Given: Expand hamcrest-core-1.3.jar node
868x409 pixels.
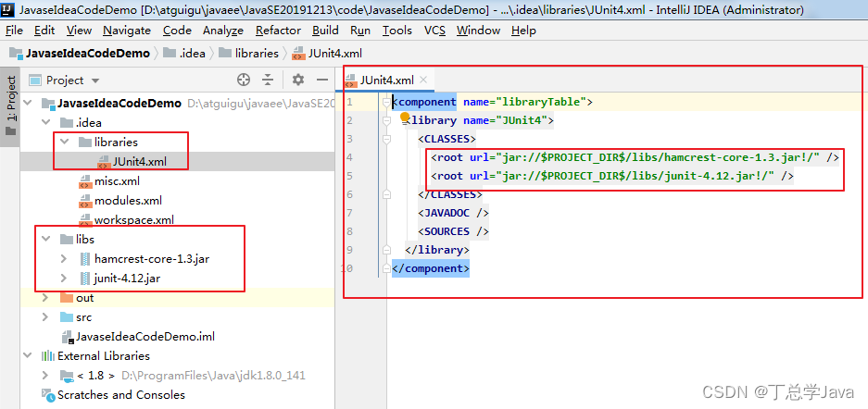Looking at the screenshot, I should click(64, 259).
